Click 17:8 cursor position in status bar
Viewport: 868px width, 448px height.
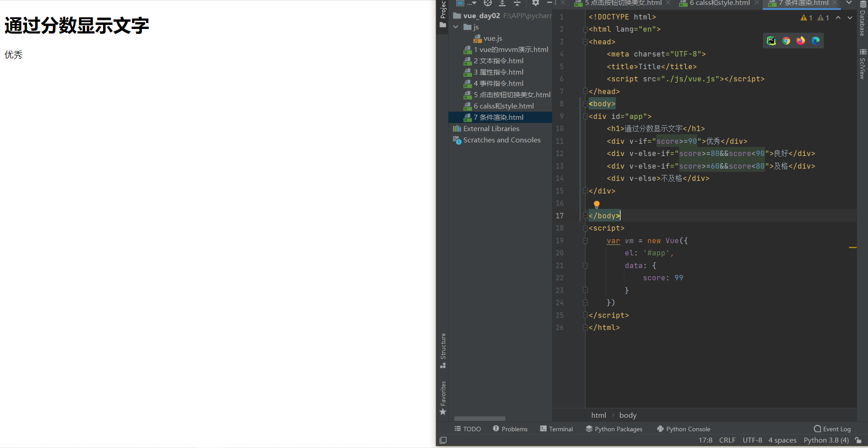(x=705, y=440)
